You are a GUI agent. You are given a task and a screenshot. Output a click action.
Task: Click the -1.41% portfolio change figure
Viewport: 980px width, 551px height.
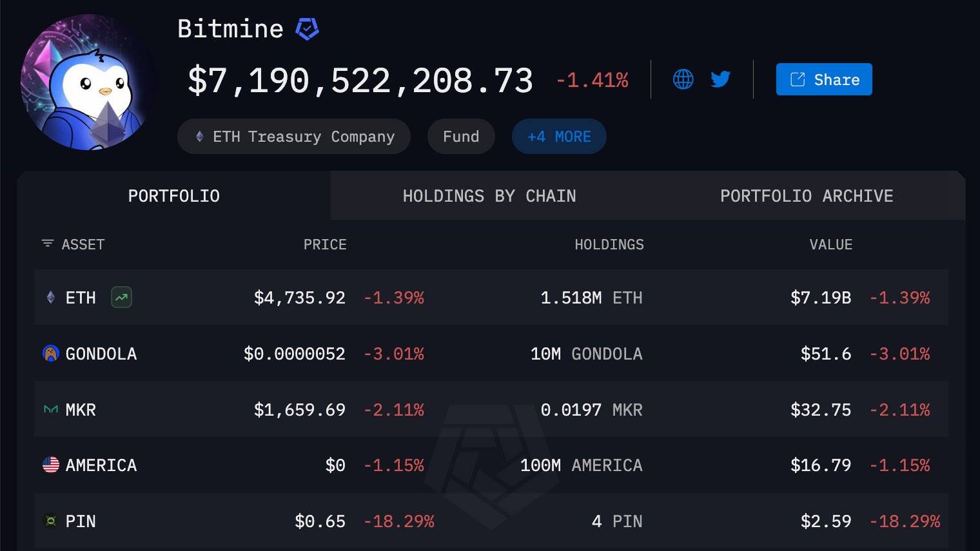pyautogui.click(x=593, y=80)
